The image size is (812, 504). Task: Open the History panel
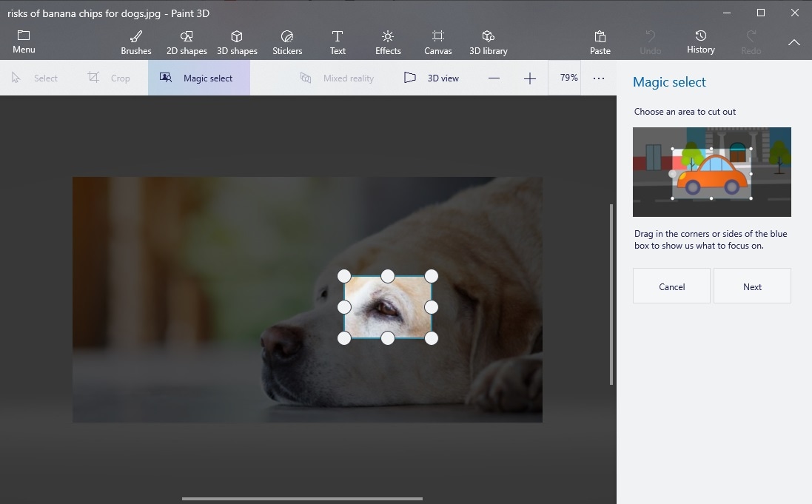point(701,42)
